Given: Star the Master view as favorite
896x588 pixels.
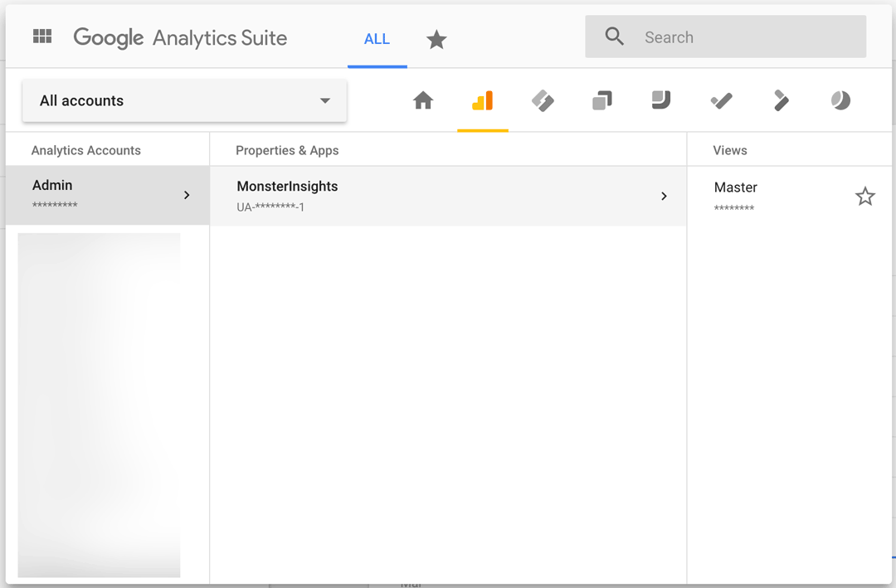Looking at the screenshot, I should [x=865, y=197].
